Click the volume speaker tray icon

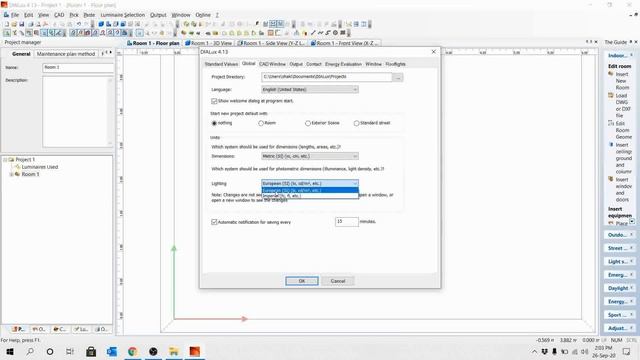pyautogui.click(x=584, y=351)
